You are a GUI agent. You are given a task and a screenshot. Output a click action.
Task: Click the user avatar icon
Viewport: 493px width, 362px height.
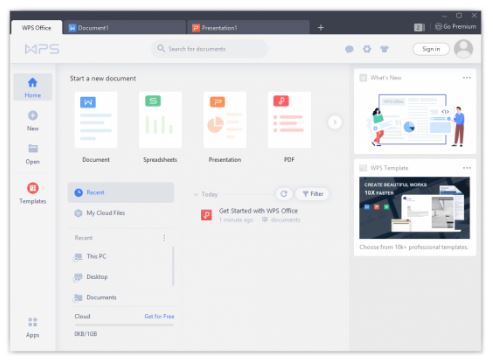[464, 49]
